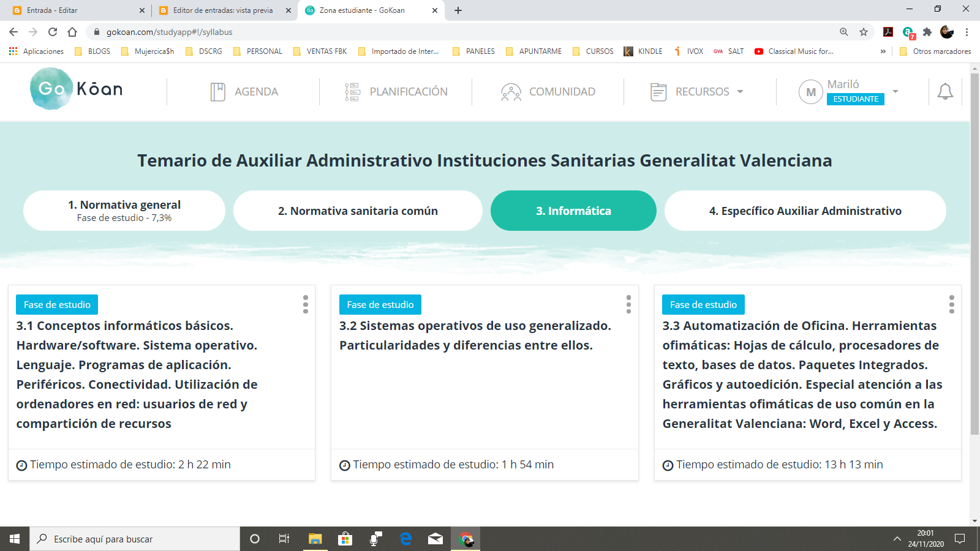The width and height of the screenshot is (980, 551).
Task: Go to the Comunidad section
Action: point(548,92)
